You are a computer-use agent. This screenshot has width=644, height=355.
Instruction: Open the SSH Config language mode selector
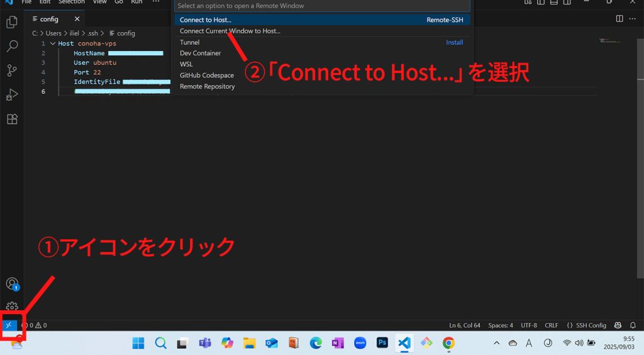pos(586,325)
